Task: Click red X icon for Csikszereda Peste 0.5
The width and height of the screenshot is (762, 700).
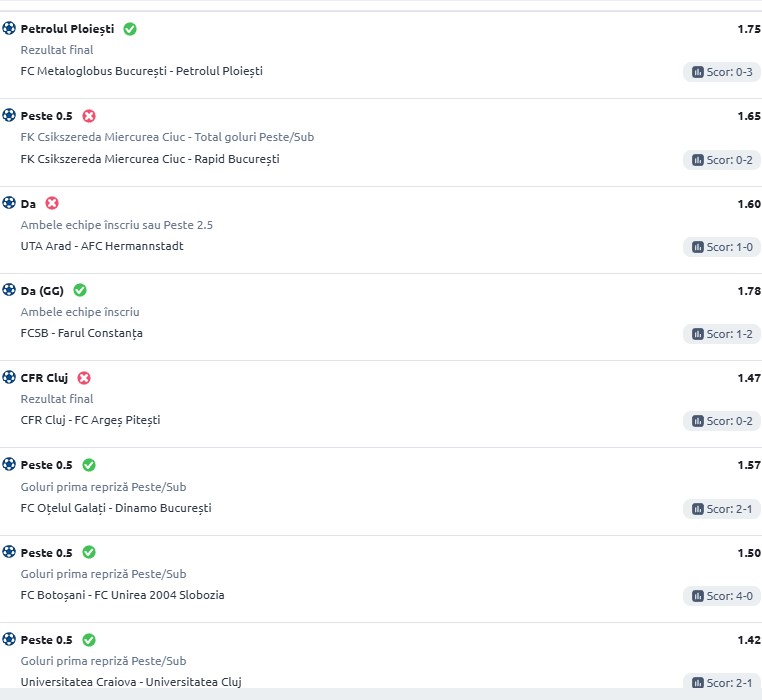Action: [89, 116]
